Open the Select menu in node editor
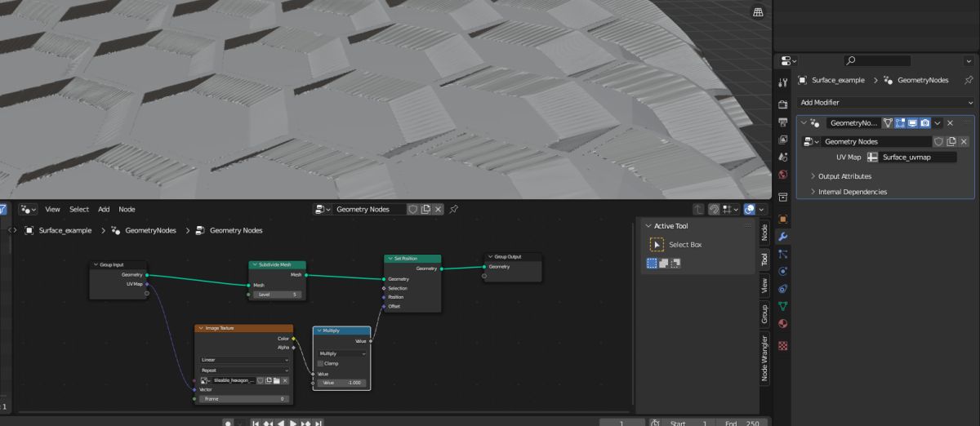980x426 pixels. pos(79,210)
